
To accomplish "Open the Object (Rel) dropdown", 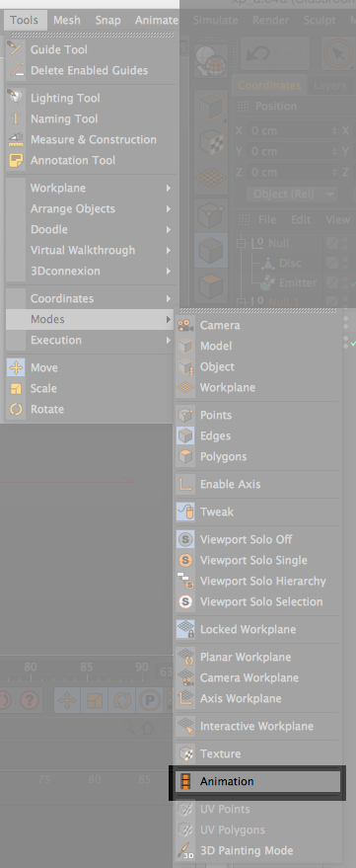I will click(x=291, y=195).
